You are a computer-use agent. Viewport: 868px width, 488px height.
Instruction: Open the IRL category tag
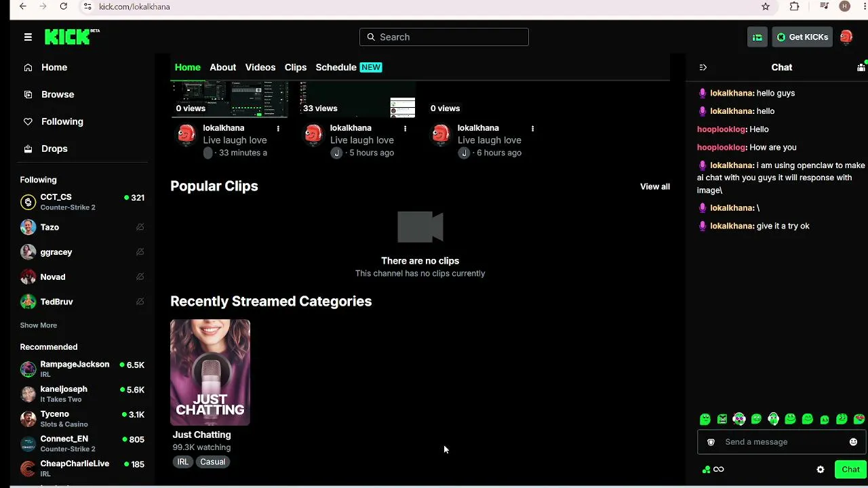click(183, 462)
